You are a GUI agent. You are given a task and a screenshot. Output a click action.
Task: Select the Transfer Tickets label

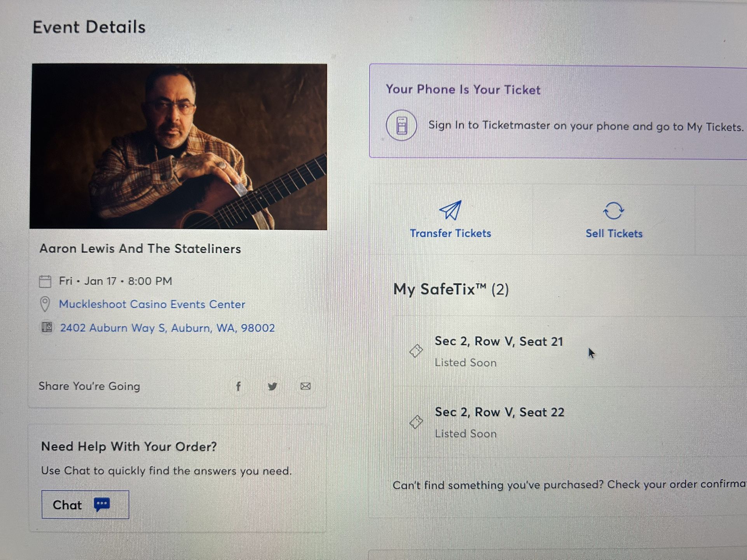tap(450, 233)
